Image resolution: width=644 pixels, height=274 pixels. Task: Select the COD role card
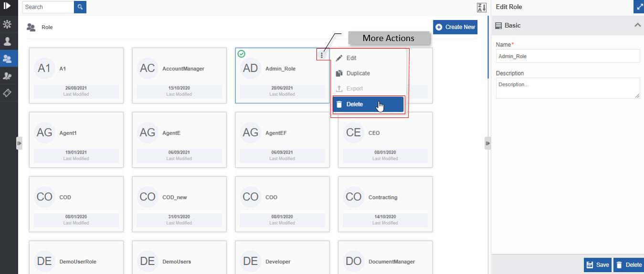(x=76, y=204)
